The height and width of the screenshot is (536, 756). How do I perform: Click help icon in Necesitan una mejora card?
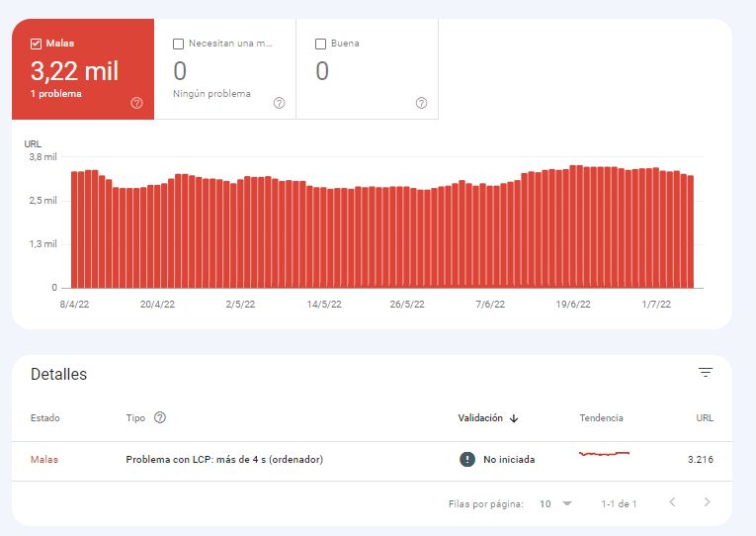(x=279, y=103)
